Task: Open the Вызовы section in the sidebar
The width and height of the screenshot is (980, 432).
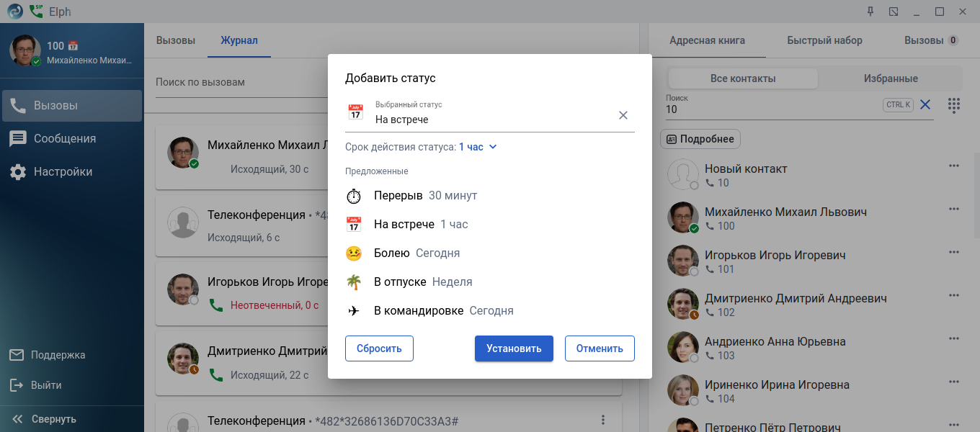Action: [72, 105]
